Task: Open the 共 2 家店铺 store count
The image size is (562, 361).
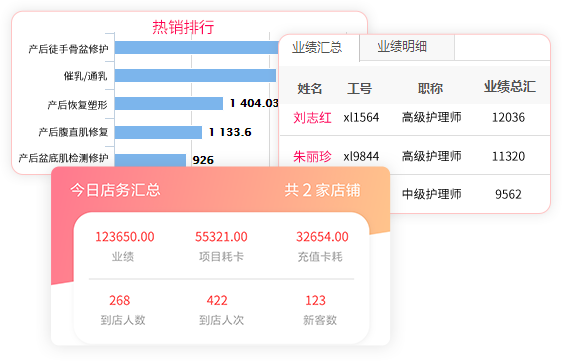Action: pyautogui.click(x=322, y=190)
